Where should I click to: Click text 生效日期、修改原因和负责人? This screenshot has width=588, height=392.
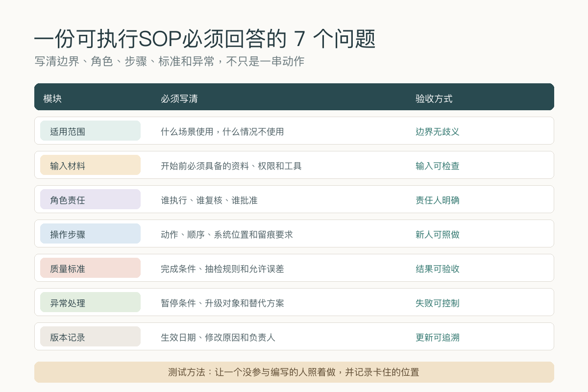point(218,337)
